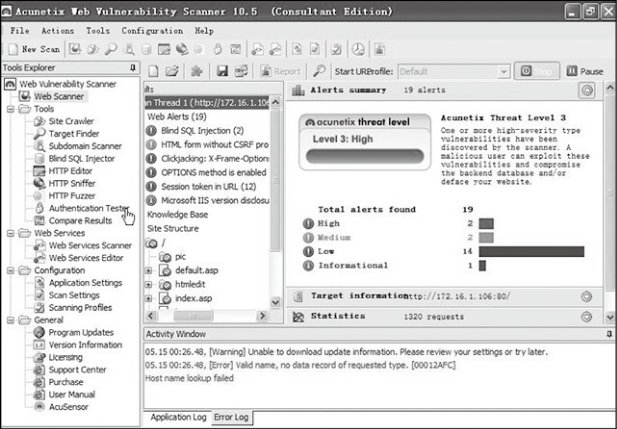Collapse the Tools folder in the tree
Image resolution: width=617 pixels, height=429 pixels.
[x=11, y=109]
